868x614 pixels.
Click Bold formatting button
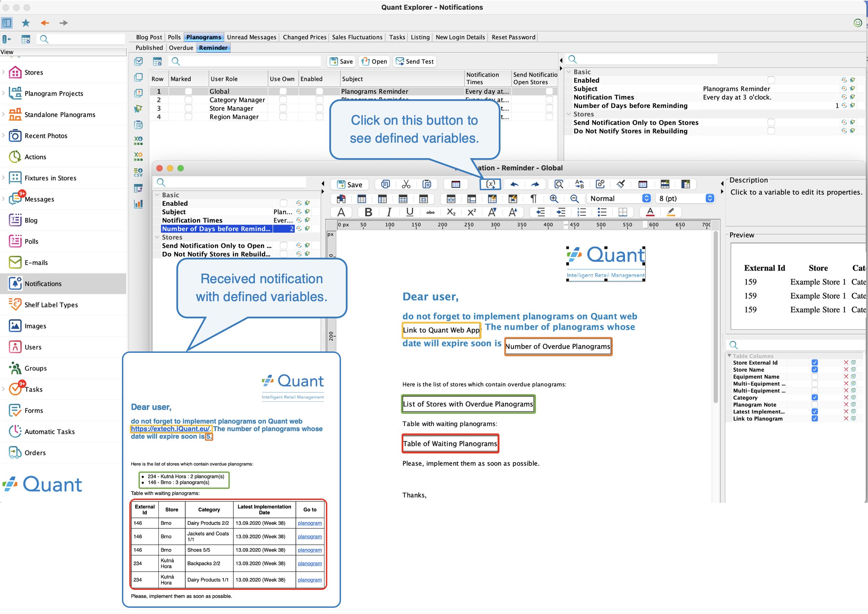pos(368,212)
